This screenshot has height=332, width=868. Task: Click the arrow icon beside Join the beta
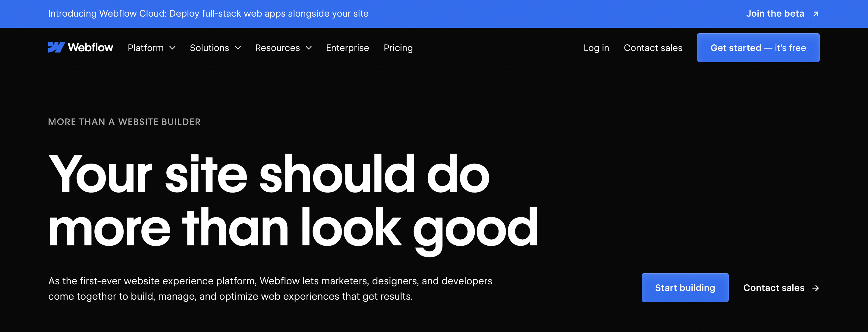click(x=816, y=14)
